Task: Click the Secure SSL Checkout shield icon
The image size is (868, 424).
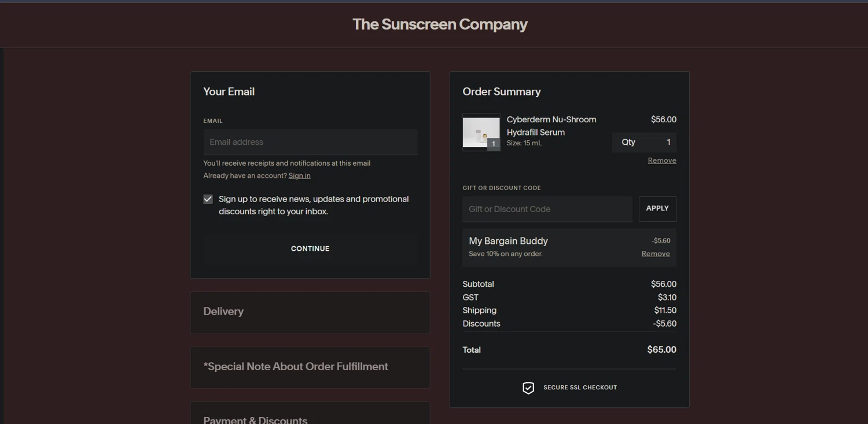Action: [528, 388]
